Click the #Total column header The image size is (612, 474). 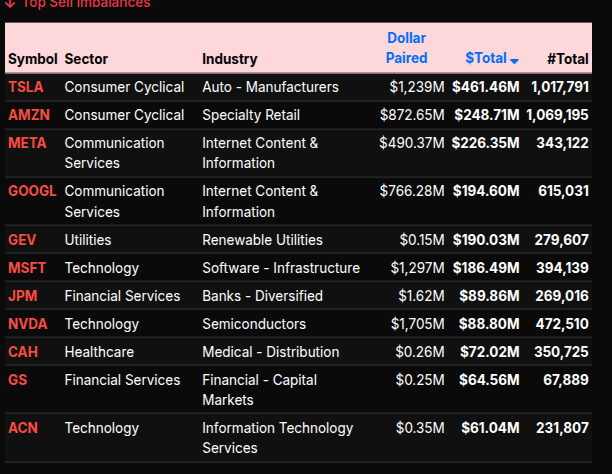[x=568, y=59]
